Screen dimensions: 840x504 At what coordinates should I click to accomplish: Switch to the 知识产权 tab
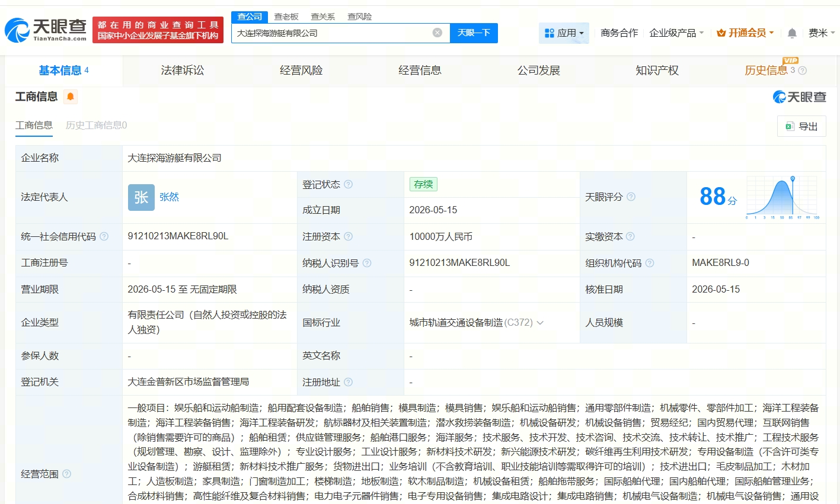click(657, 70)
